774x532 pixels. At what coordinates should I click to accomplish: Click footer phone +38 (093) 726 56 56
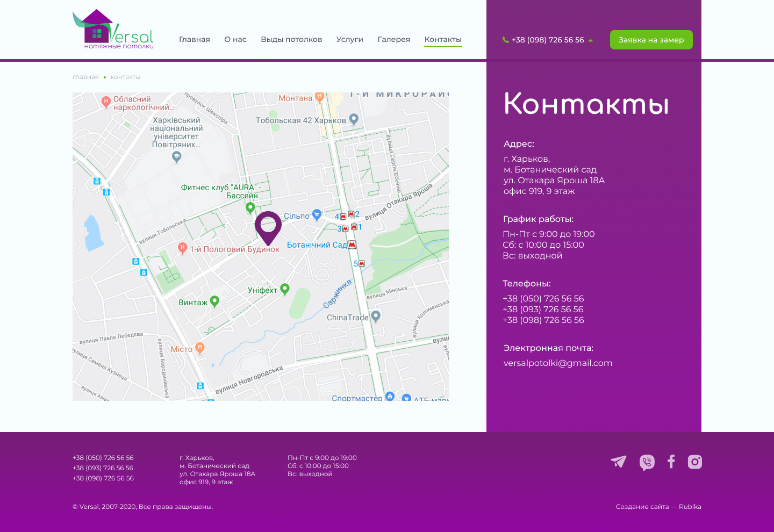(x=103, y=468)
